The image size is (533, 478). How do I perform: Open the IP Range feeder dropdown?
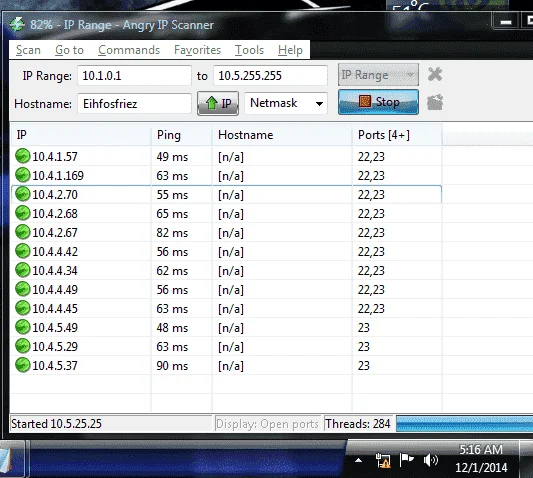[x=378, y=74]
